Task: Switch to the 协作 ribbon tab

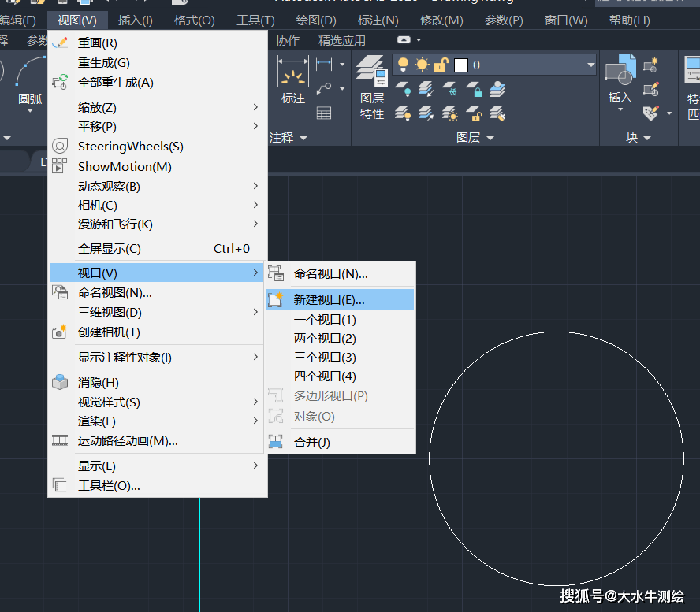Action: pyautogui.click(x=288, y=41)
